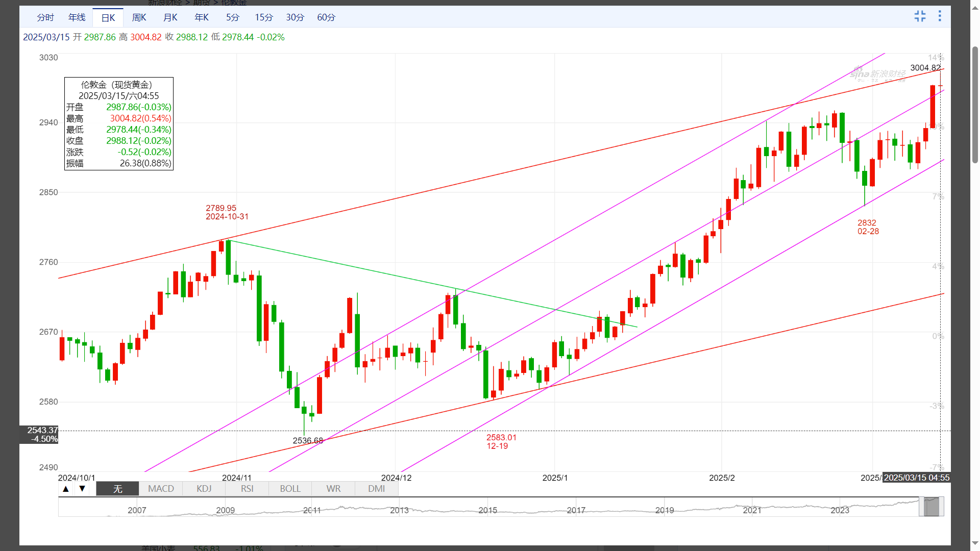Open the 60分 minute chart
The image size is (980, 551).
tap(326, 18)
